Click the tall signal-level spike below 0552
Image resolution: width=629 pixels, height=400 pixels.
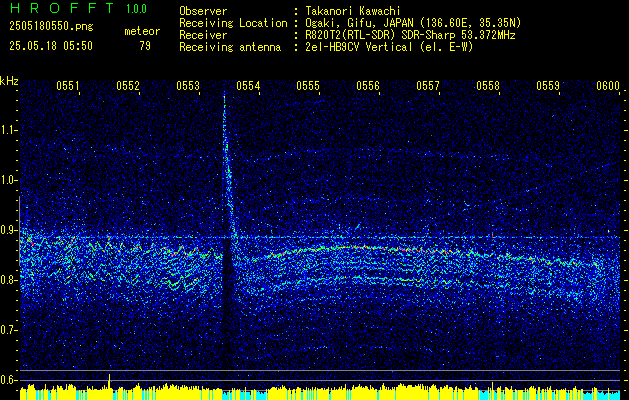109,381
